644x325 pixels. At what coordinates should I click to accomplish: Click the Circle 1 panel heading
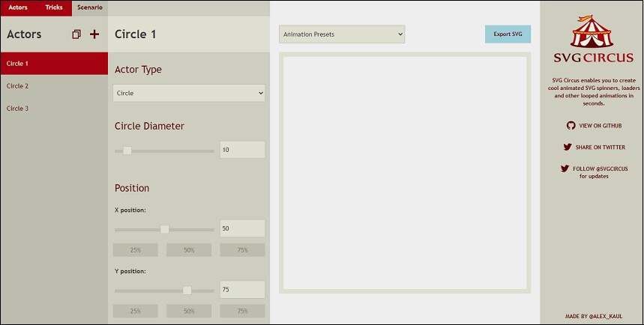(136, 34)
